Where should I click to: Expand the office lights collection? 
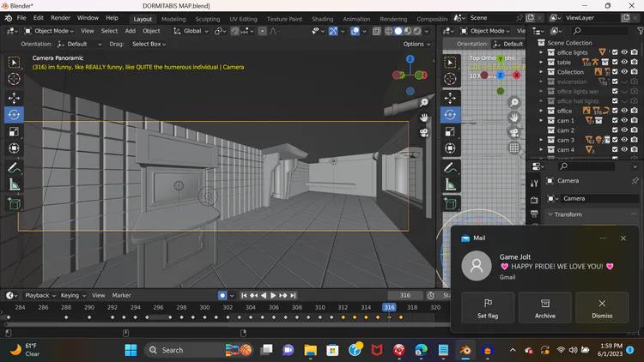click(x=541, y=52)
